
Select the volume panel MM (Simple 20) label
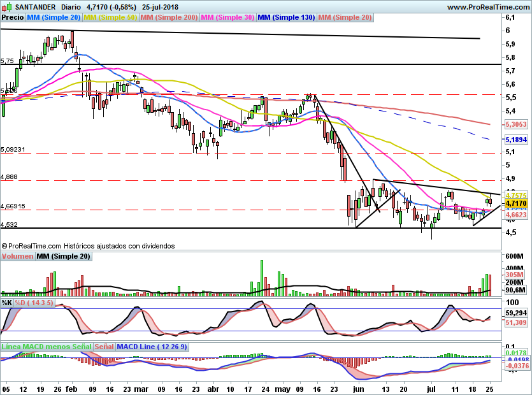[x=64, y=256]
